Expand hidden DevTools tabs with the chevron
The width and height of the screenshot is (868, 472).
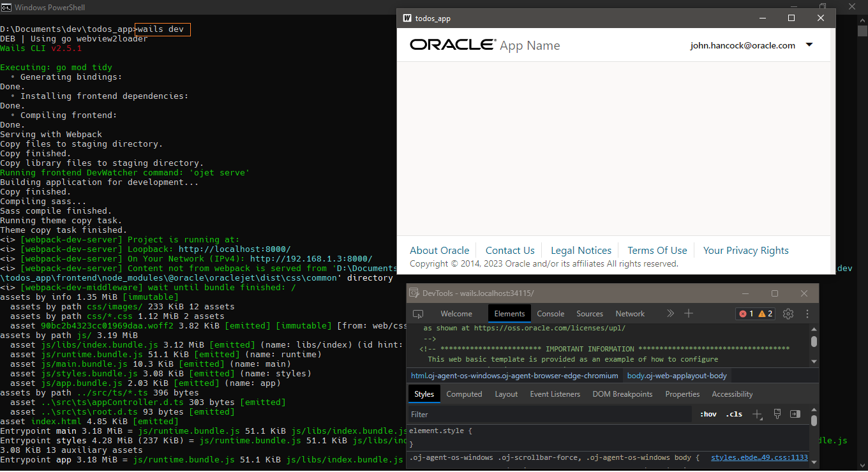pos(670,313)
